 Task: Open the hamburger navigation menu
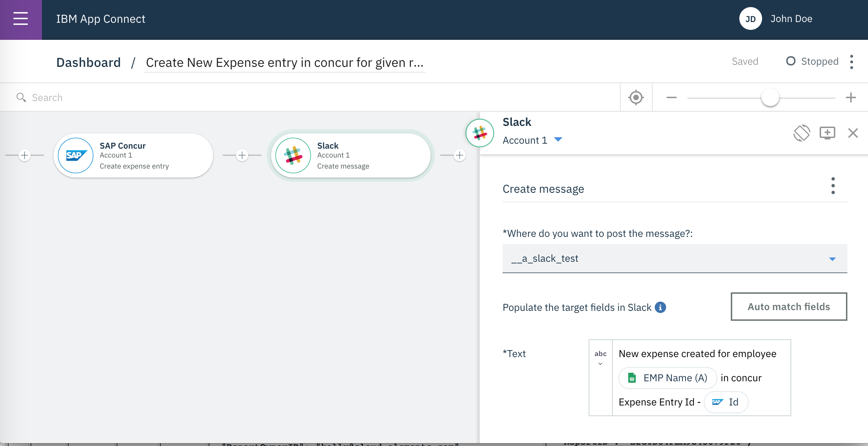click(21, 19)
